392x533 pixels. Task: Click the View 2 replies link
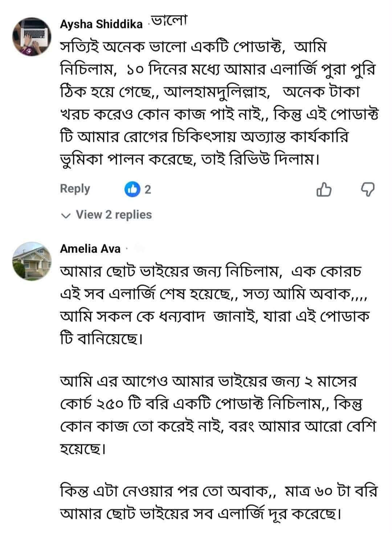(x=114, y=215)
